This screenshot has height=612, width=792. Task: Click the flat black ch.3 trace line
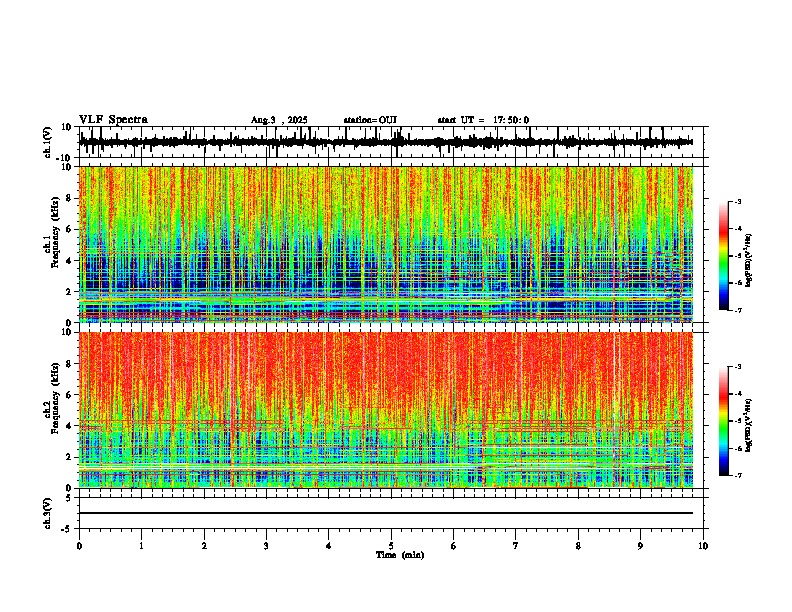386,513
